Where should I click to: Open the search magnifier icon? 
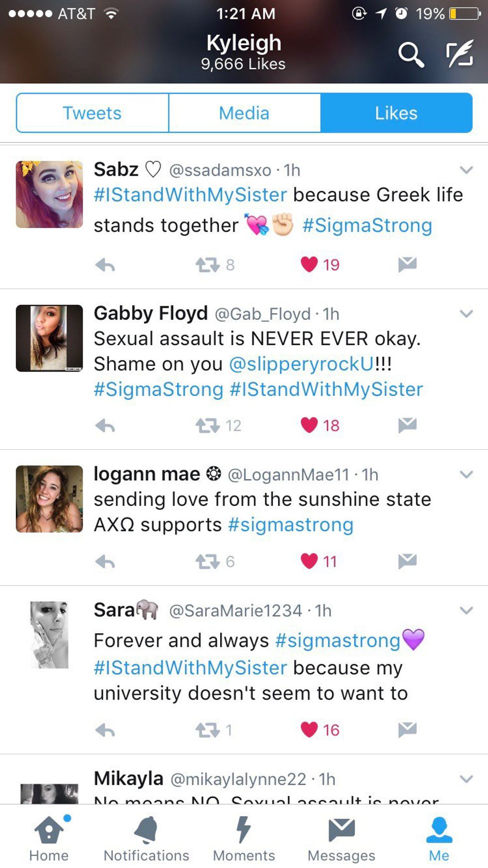pyautogui.click(x=411, y=54)
